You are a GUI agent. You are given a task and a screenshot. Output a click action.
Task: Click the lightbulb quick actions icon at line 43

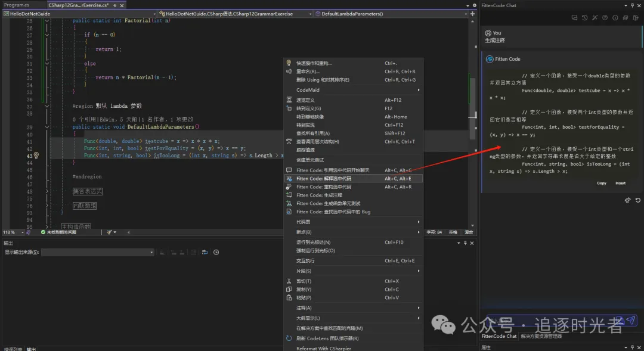(36, 156)
